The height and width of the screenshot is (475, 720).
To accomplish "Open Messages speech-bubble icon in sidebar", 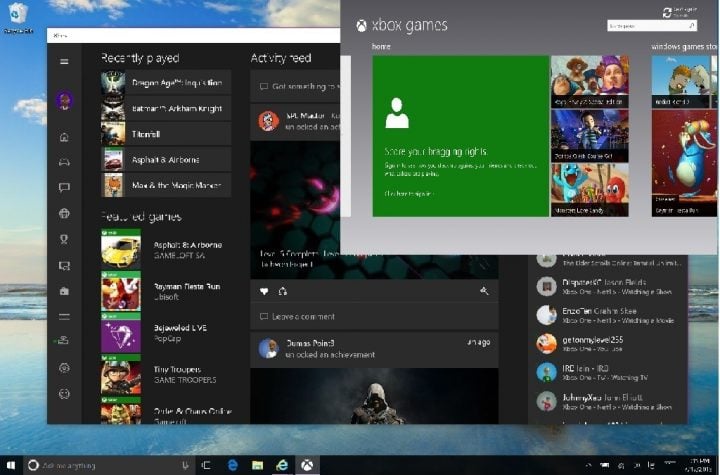I will 64,187.
